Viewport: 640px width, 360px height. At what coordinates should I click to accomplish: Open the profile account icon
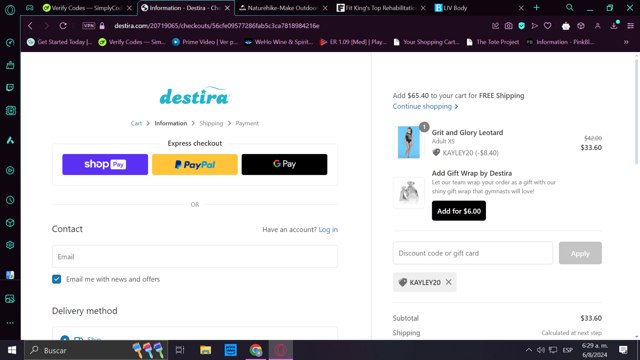tap(598, 26)
